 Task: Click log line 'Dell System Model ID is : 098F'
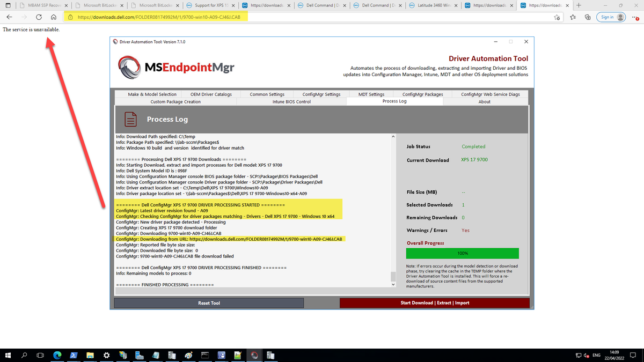[x=151, y=171]
